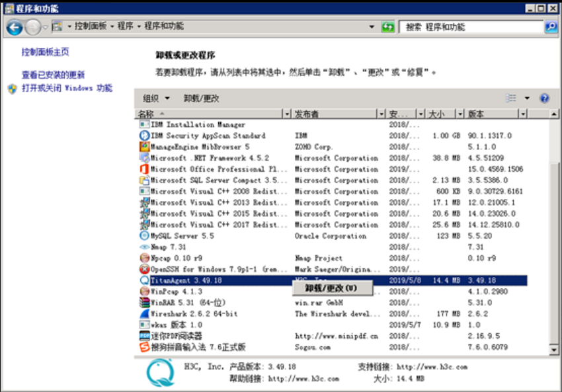562x392 pixels.
Task: Open 查看已安装的更新 link
Action: coord(53,75)
